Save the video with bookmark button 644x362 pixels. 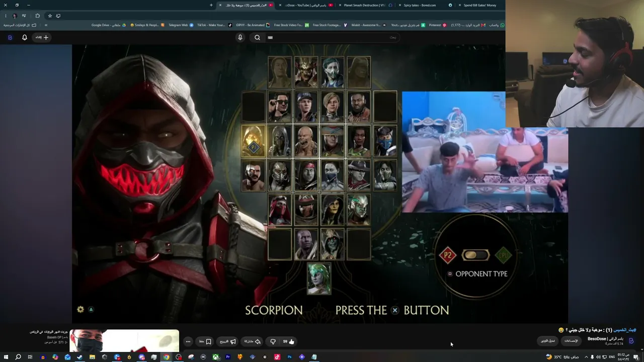point(205,341)
